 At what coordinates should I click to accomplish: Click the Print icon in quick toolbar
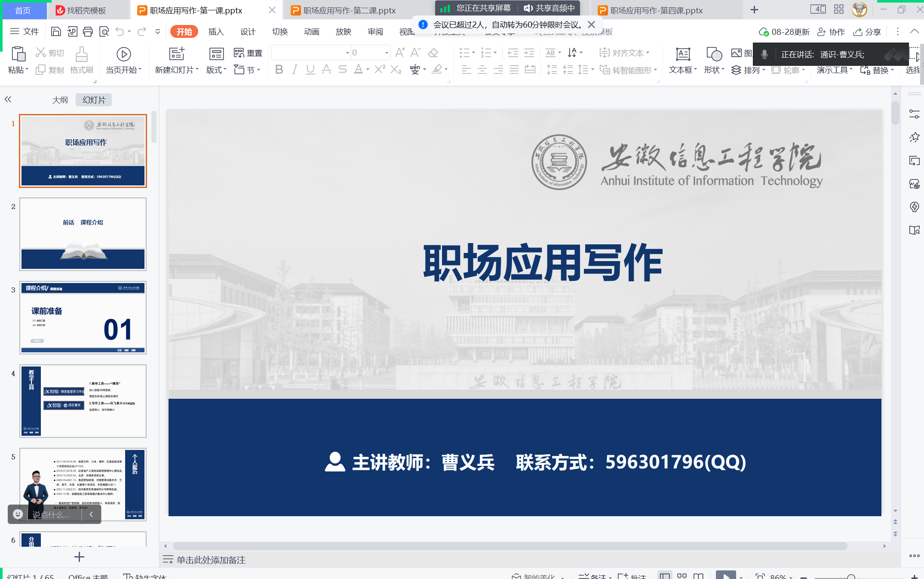[88, 31]
